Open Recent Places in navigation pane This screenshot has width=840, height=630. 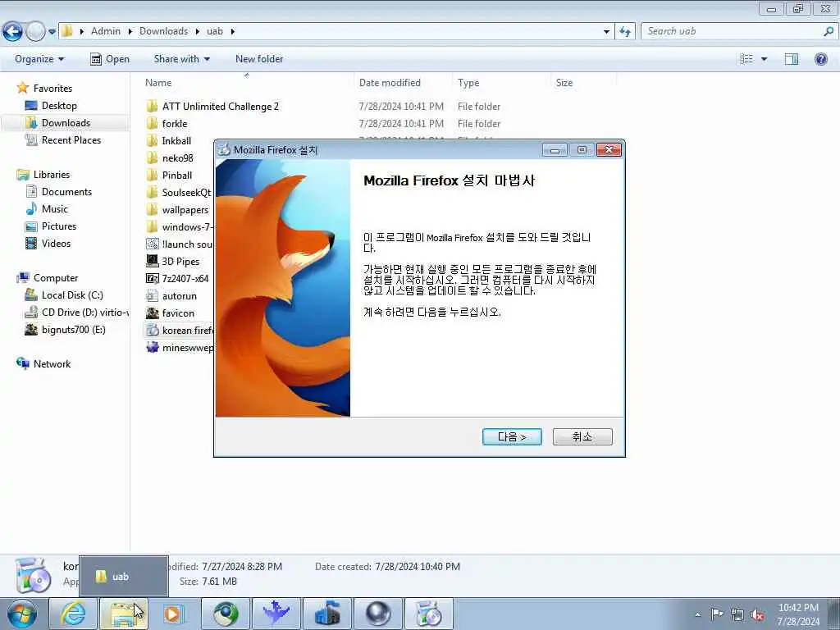click(x=71, y=139)
